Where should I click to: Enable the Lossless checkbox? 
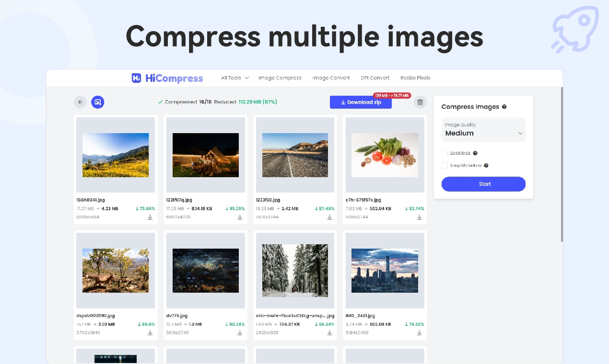click(x=444, y=153)
